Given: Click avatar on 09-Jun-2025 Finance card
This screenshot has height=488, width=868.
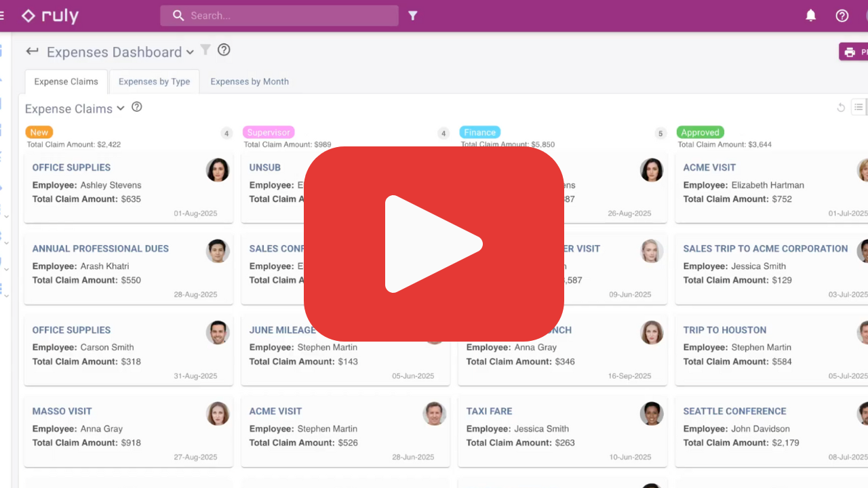Looking at the screenshot, I should [652, 251].
